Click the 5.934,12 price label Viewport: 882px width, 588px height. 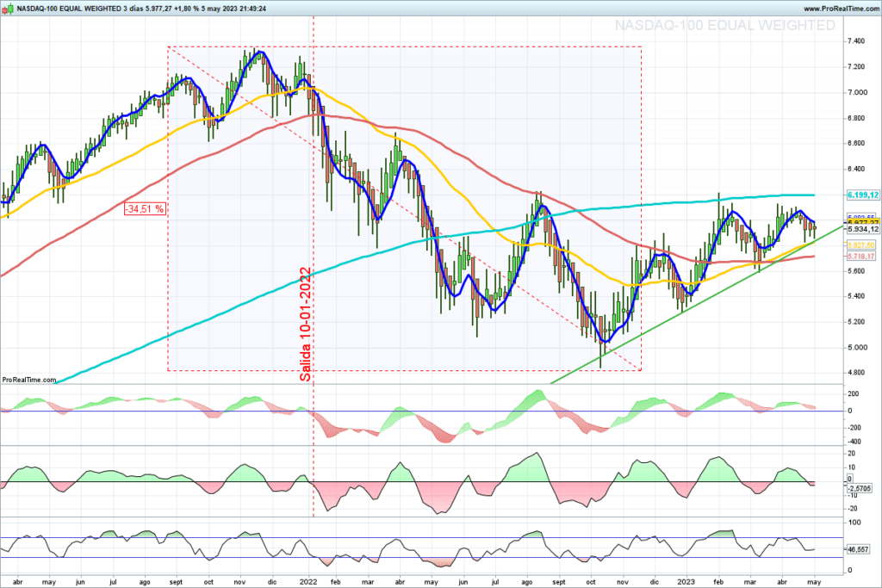tap(862, 229)
